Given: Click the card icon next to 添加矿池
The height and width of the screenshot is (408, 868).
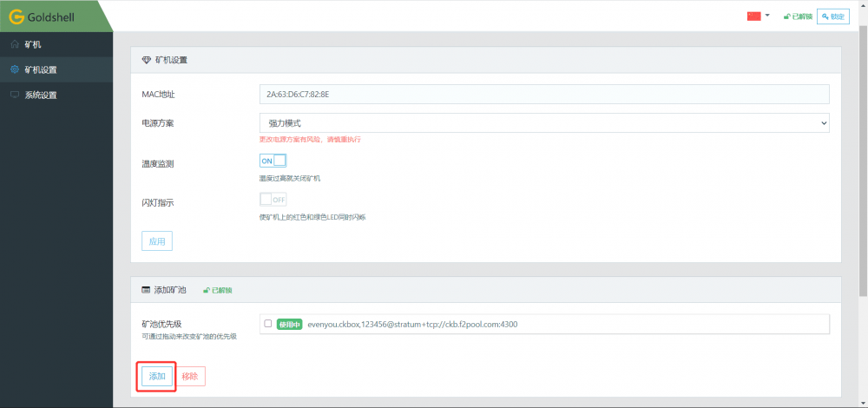Looking at the screenshot, I should 146,290.
